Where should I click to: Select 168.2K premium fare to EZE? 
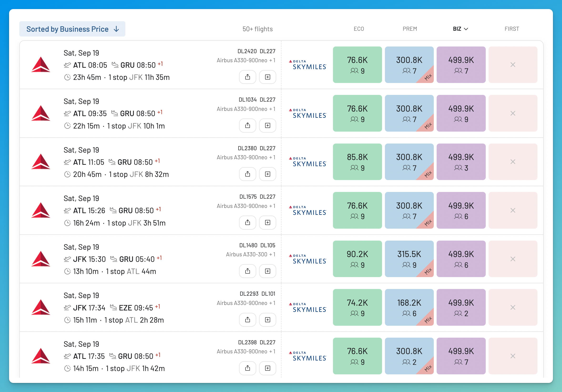[x=409, y=307]
